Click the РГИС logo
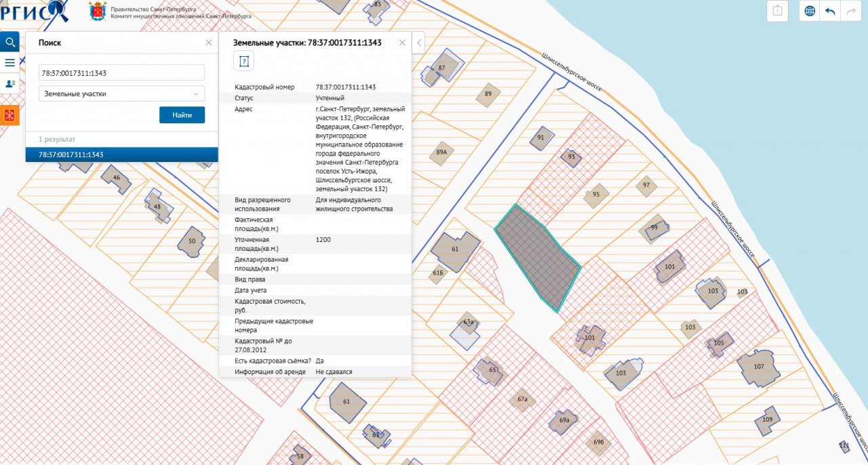The width and height of the screenshot is (868, 465). pos(34,10)
